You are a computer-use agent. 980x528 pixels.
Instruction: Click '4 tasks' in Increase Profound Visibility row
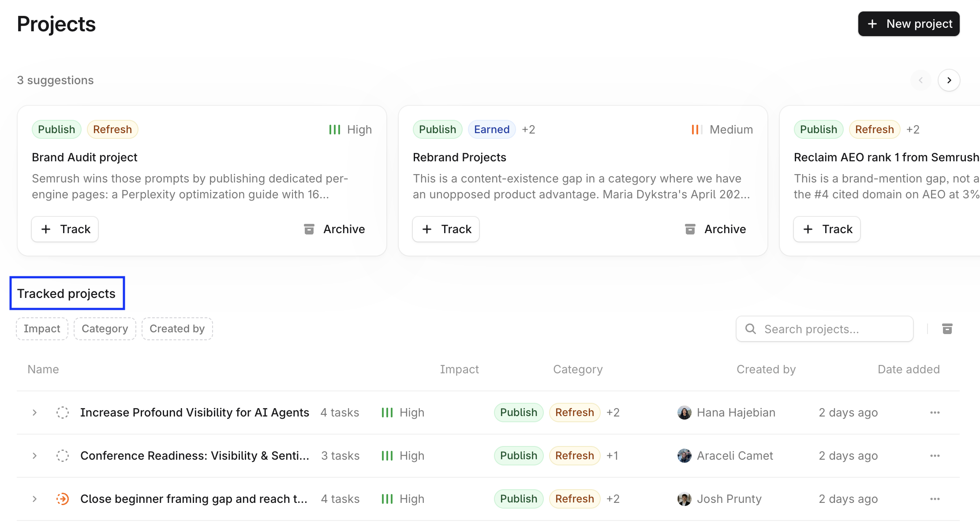click(x=340, y=413)
